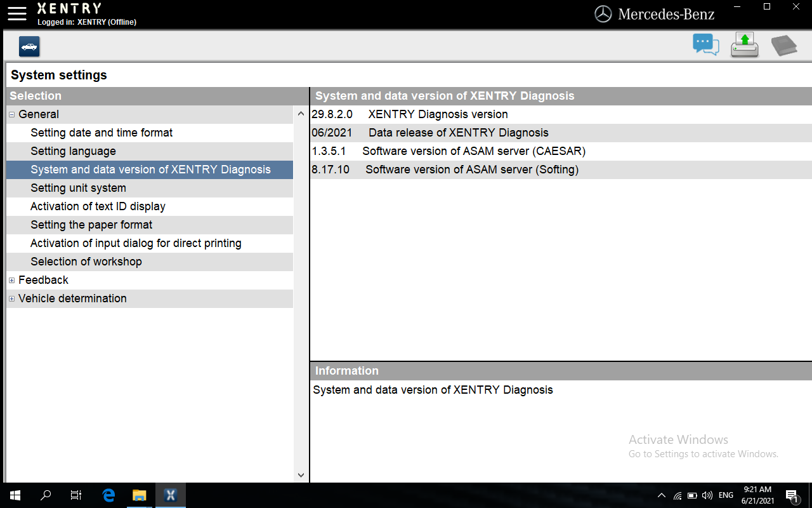This screenshot has height=508, width=812.
Task: Close the XENTRY window
Action: [x=797, y=7]
